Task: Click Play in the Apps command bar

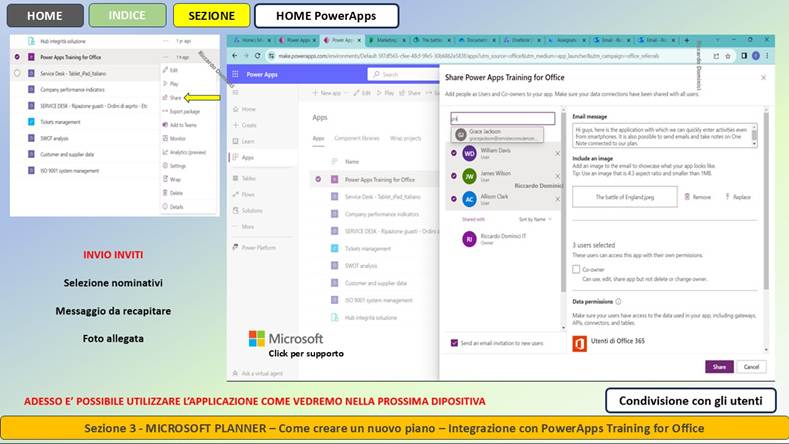Action: point(385,93)
